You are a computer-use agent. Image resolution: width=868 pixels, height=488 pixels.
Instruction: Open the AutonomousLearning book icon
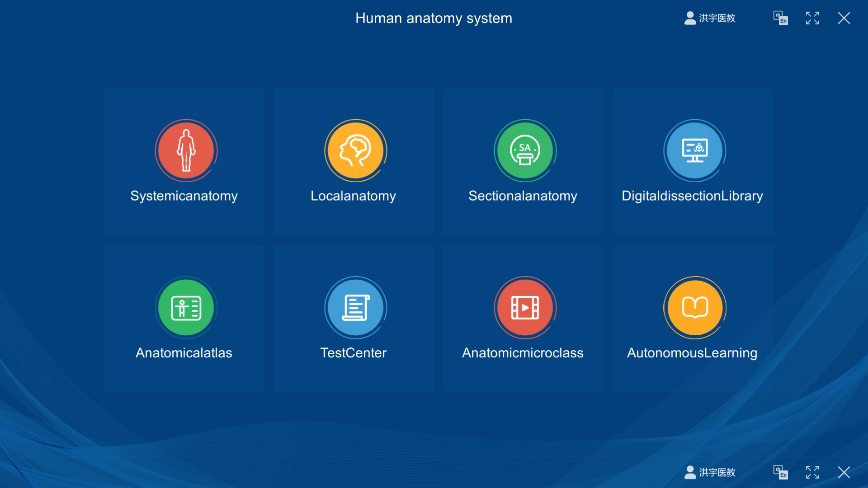click(x=694, y=308)
